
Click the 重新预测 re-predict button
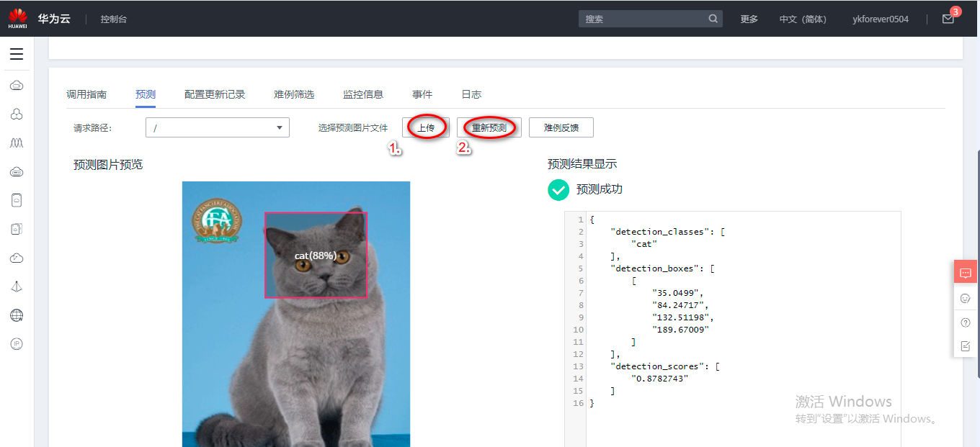[x=489, y=127]
